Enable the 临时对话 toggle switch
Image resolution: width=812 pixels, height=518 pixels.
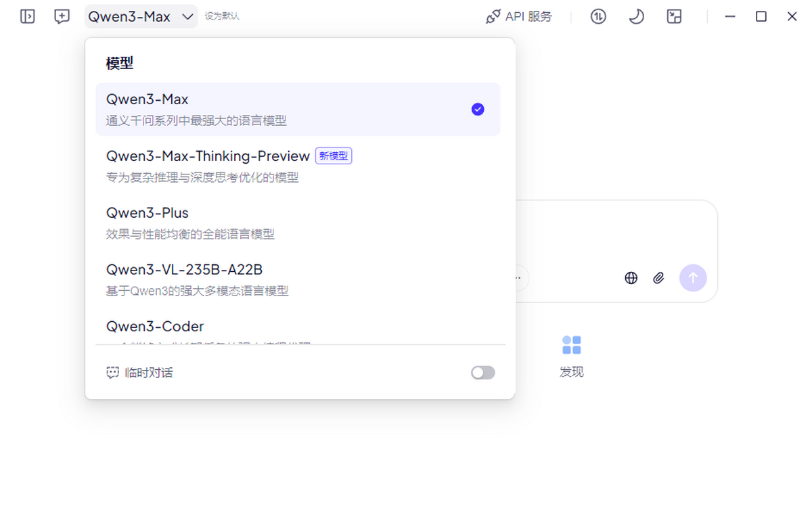pos(483,373)
